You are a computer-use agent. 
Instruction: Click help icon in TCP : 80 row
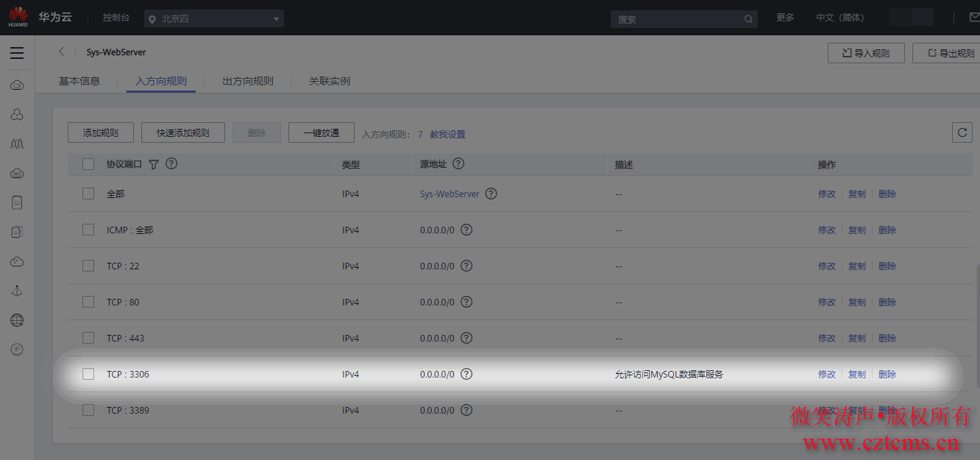pyautogui.click(x=466, y=302)
